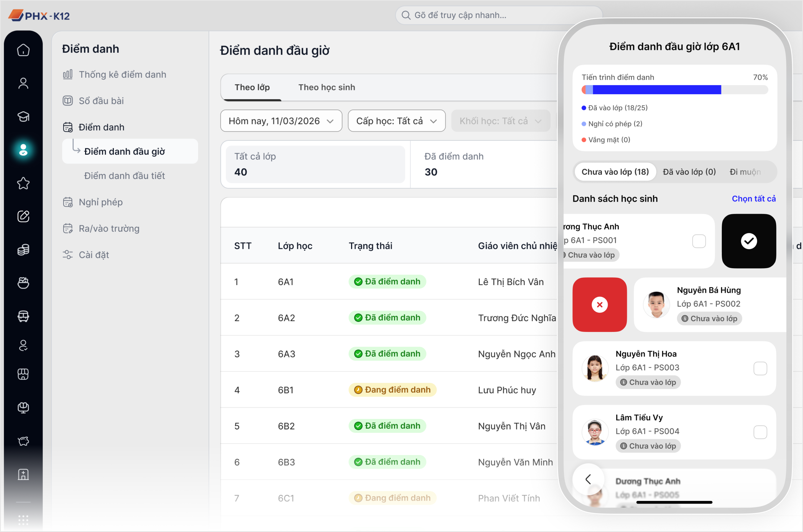803x532 pixels.
Task: Click the search magnifier icon
Action: click(406, 15)
